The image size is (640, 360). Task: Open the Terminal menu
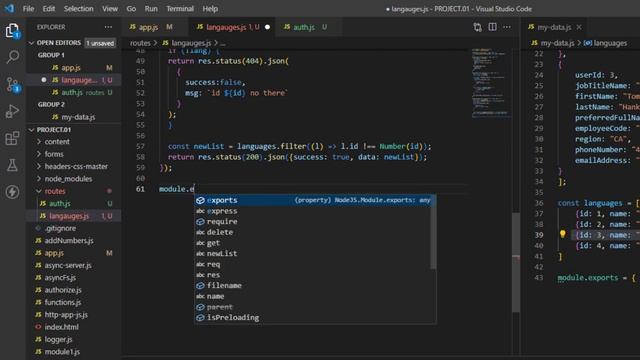(180, 9)
